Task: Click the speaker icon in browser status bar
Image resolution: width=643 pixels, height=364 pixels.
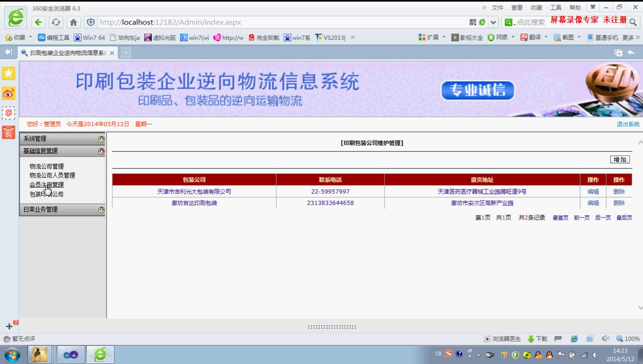Action: pos(605,339)
